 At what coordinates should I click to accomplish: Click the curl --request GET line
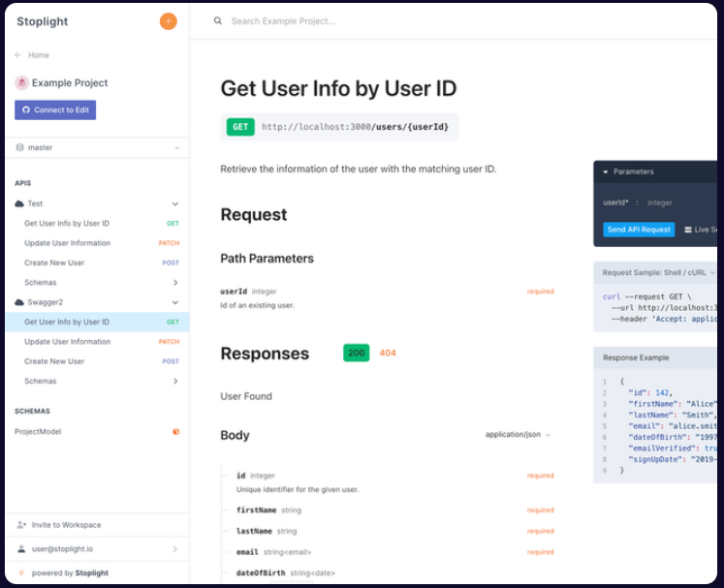click(646, 296)
